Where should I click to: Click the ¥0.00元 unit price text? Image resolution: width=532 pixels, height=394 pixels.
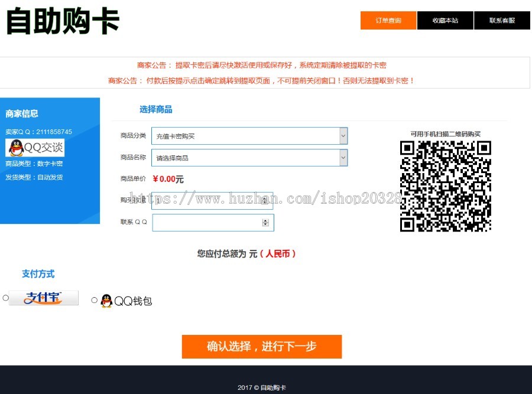click(x=168, y=179)
